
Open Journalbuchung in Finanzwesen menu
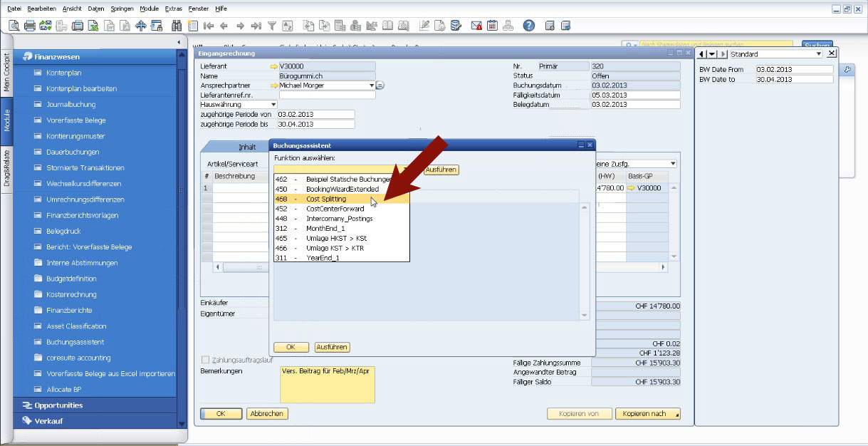click(x=70, y=105)
